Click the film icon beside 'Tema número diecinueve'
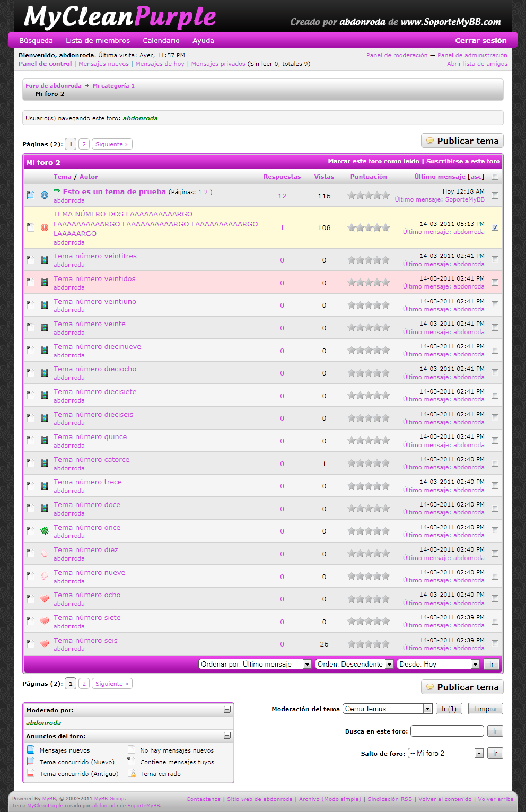This screenshot has height=812, width=526. [x=45, y=351]
